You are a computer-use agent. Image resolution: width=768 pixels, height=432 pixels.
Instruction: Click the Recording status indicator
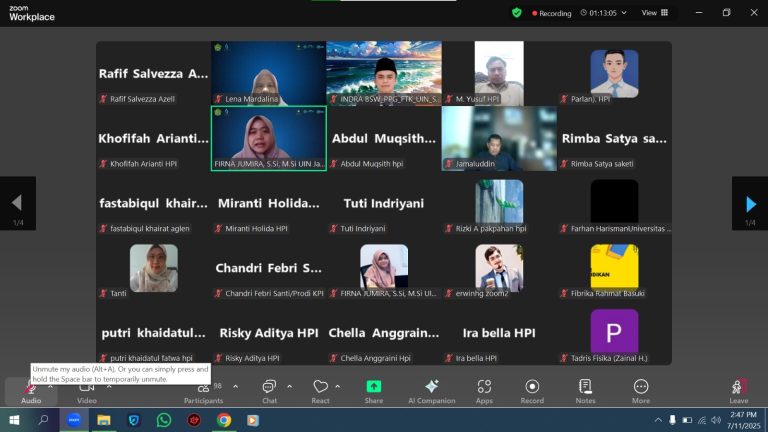[x=549, y=13]
